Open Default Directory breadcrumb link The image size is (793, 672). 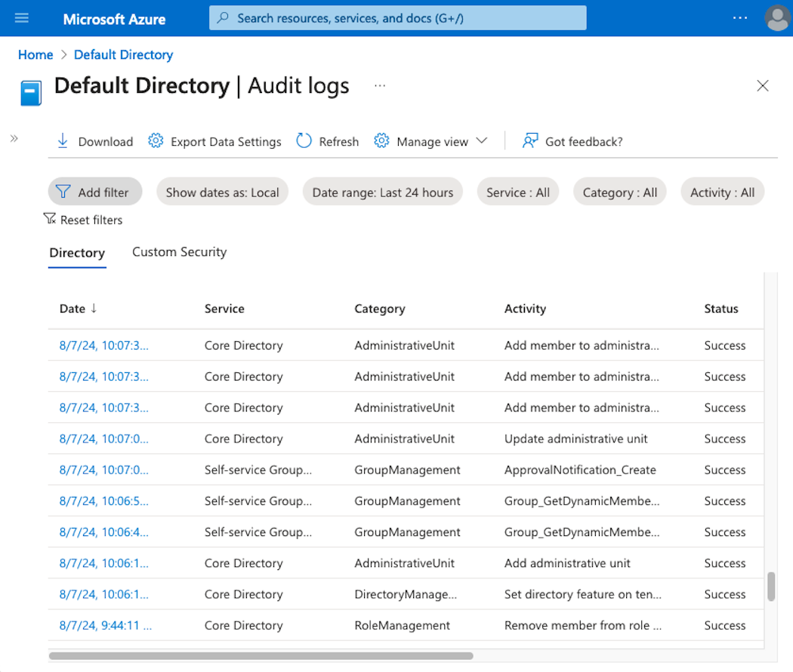(x=123, y=54)
